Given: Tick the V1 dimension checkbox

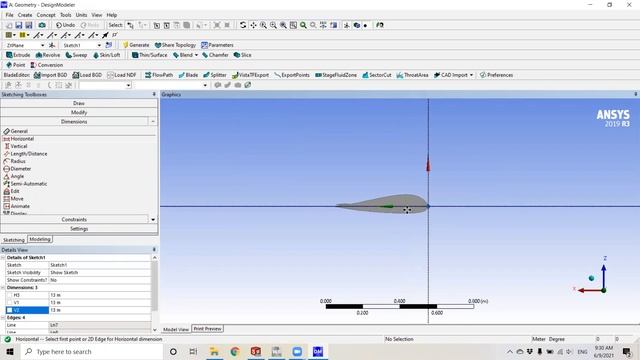Looking at the screenshot, I should click(10, 302).
